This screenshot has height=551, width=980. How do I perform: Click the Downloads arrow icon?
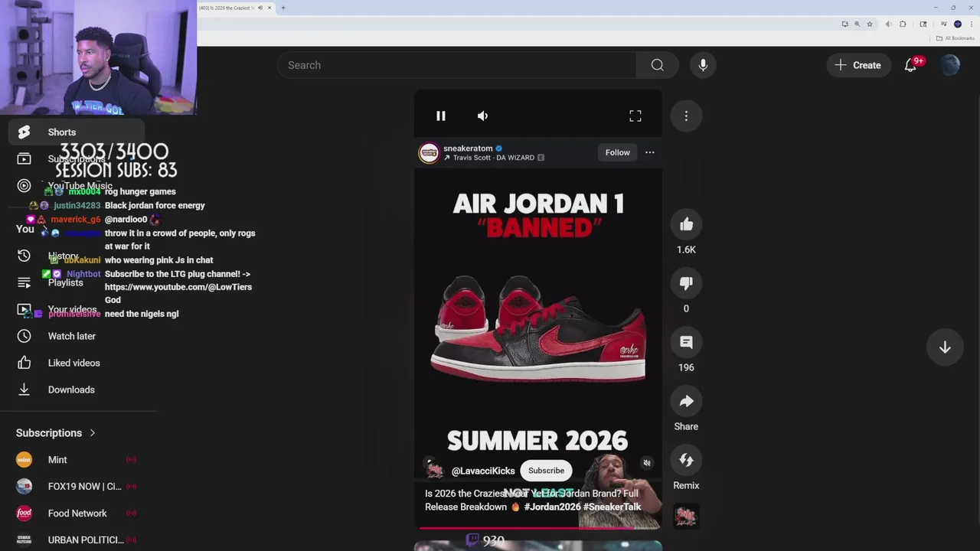[24, 390]
